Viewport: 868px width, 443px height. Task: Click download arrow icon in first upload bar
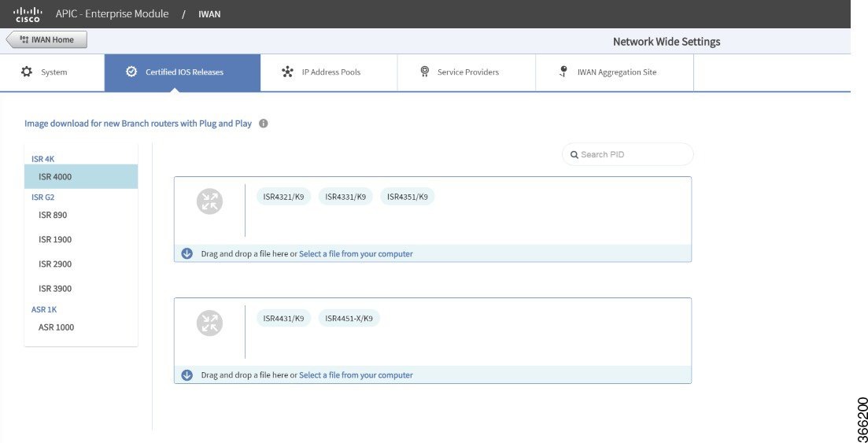(x=187, y=253)
